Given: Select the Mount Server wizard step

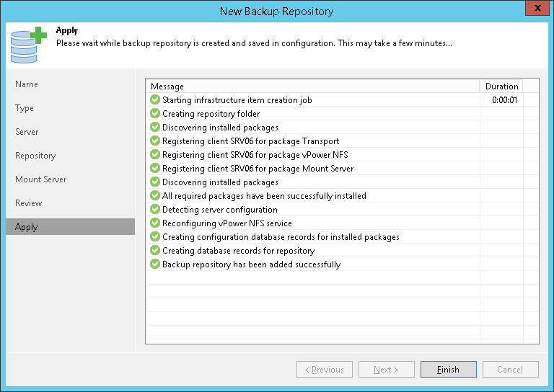Looking at the screenshot, I should point(40,179).
